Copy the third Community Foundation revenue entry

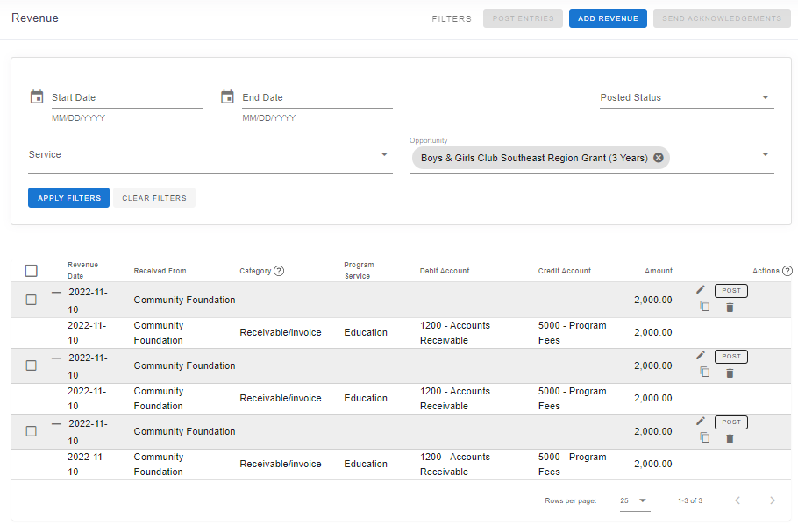[704, 437]
